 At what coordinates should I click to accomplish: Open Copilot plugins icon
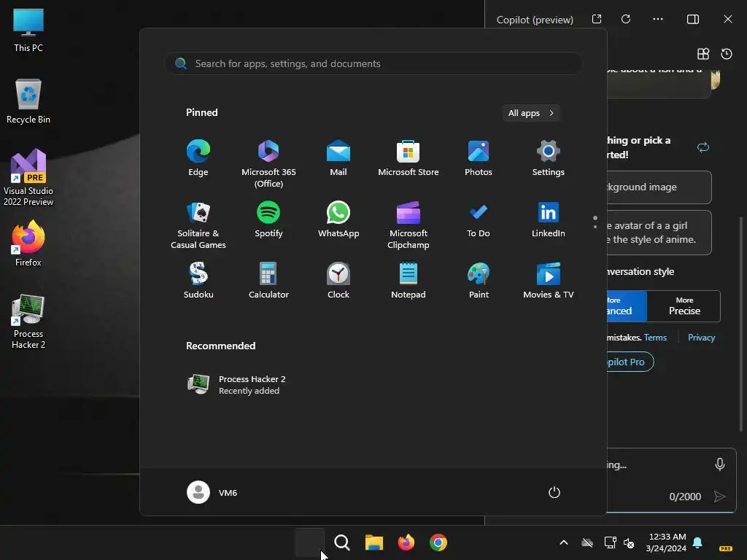(703, 54)
